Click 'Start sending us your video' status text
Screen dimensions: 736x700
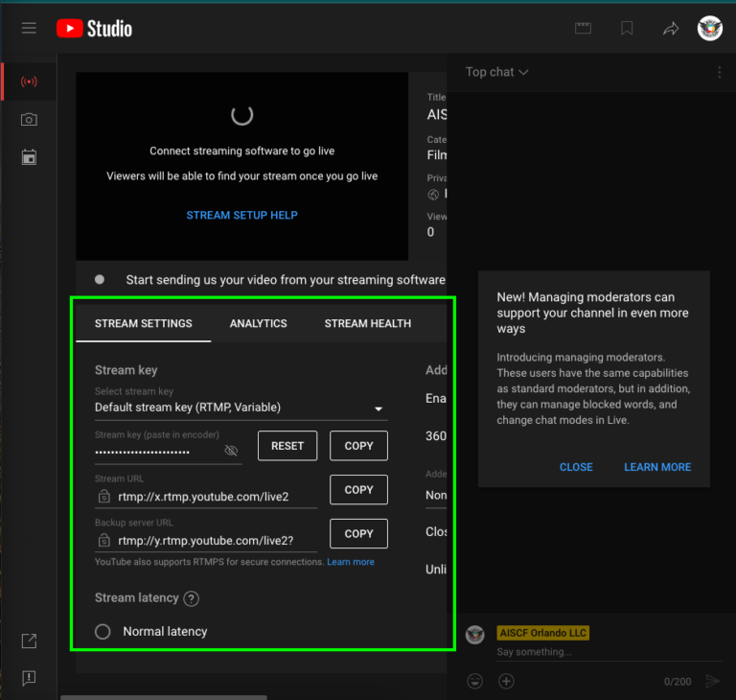tap(286, 280)
